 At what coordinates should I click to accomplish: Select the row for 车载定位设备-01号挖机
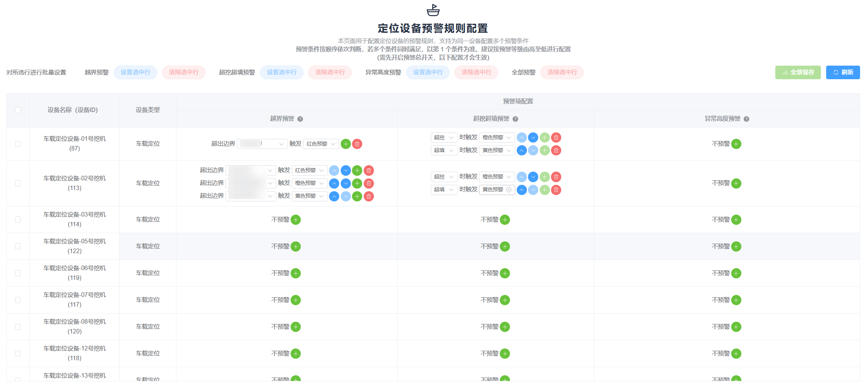[18, 144]
